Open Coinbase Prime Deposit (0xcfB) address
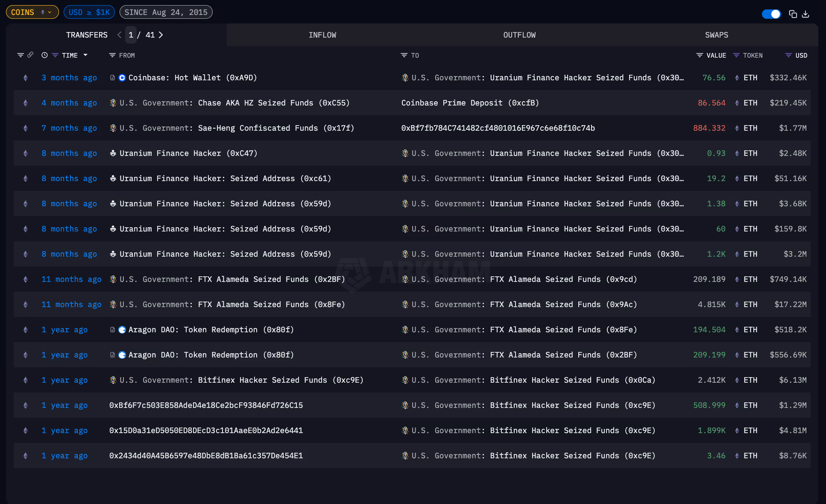This screenshot has height=504, width=826. (x=470, y=103)
